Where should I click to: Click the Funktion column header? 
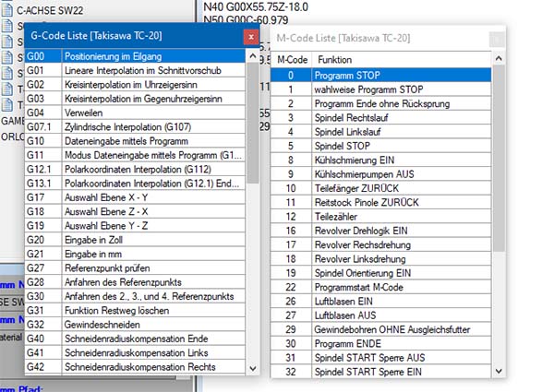pyautogui.click(x=402, y=60)
